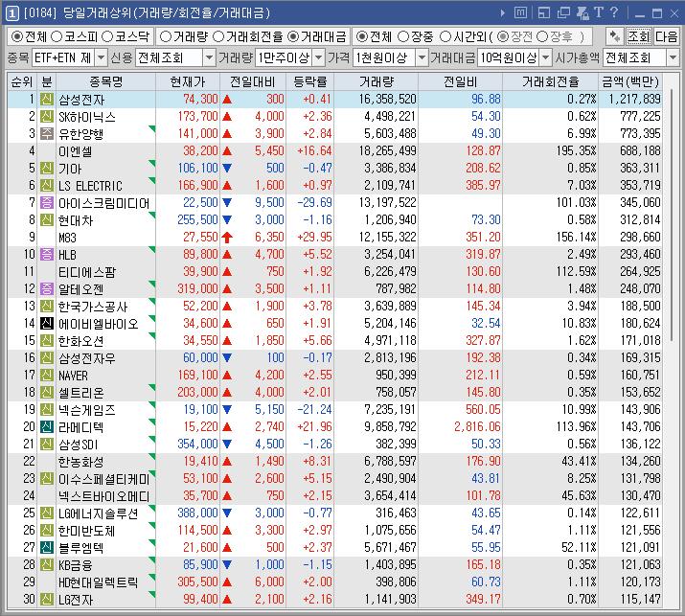This screenshot has width=685, height=616.
Task: Select the 티디에스팜 stock name
Action: click(87, 272)
